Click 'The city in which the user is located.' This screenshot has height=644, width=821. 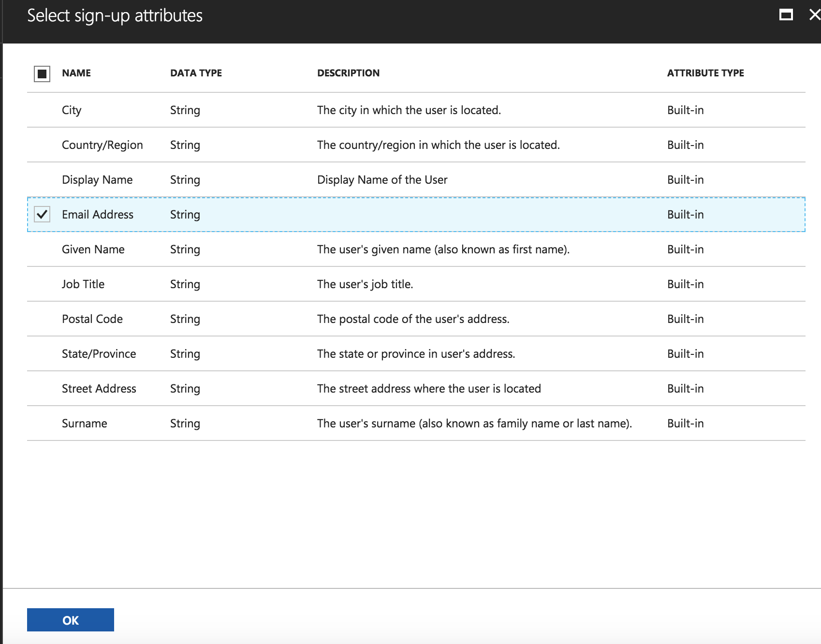(x=409, y=110)
